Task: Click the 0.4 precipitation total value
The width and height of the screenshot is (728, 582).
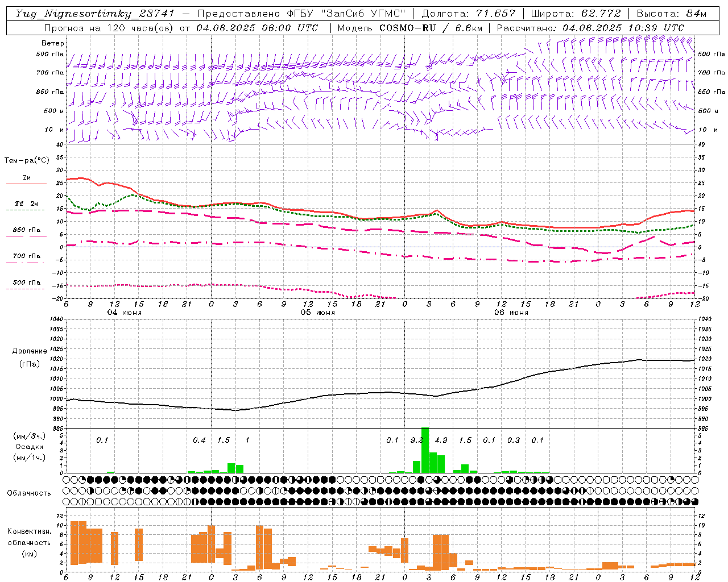Action: click(x=199, y=440)
